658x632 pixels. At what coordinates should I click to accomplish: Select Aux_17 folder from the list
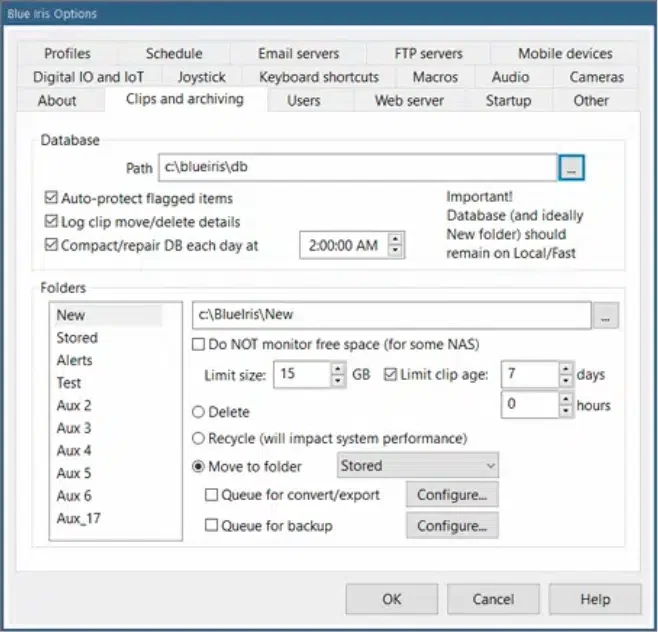coord(78,518)
